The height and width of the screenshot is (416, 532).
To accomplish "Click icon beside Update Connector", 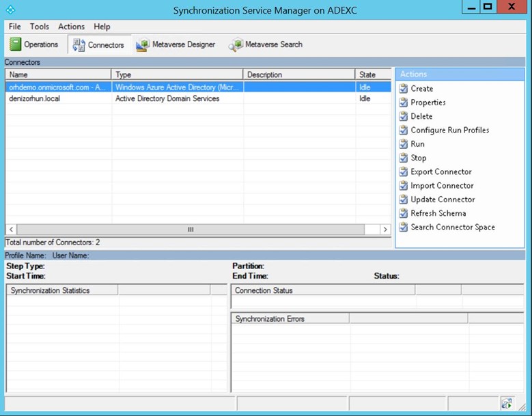I will pyautogui.click(x=404, y=199).
